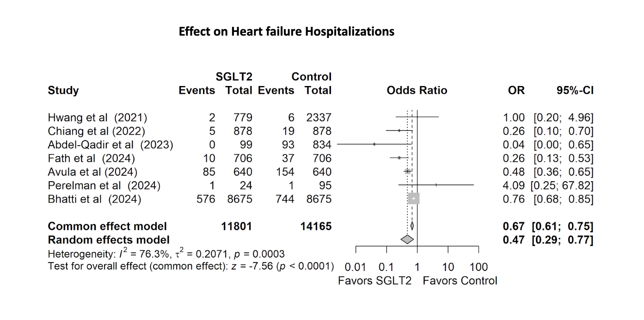
Task: Click the Random effects model diamond marker
Action: pyautogui.click(x=407, y=240)
